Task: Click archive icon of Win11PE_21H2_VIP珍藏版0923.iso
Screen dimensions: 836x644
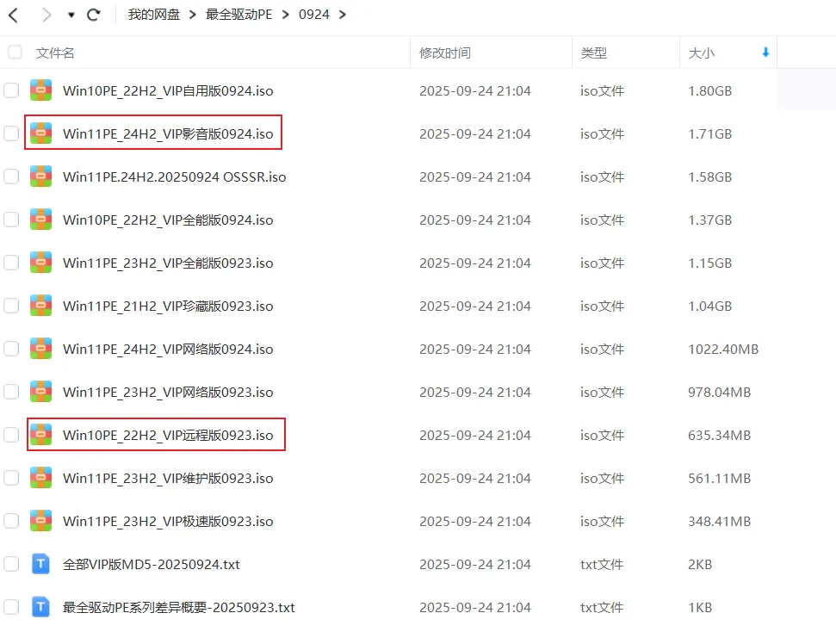Action: pos(40,306)
